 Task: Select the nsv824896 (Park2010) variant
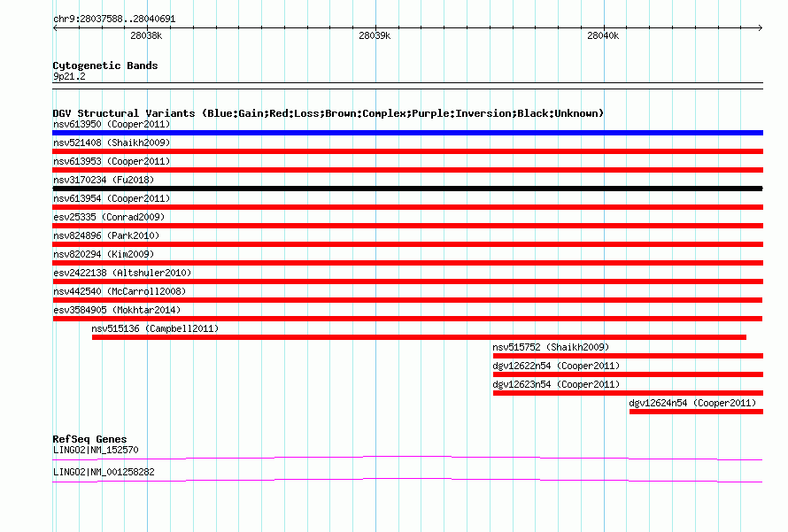point(106,235)
